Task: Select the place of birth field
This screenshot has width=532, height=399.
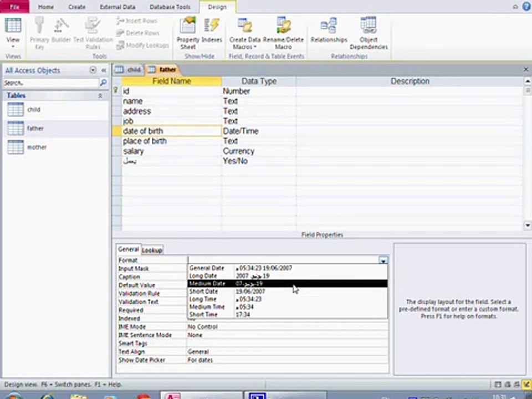Action: tap(172, 141)
